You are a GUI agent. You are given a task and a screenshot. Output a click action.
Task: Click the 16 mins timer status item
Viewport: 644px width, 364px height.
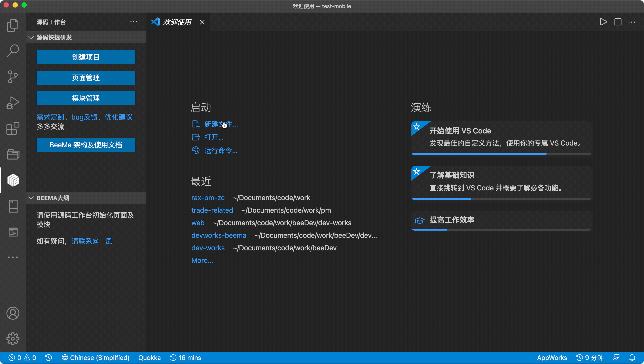[185, 358]
